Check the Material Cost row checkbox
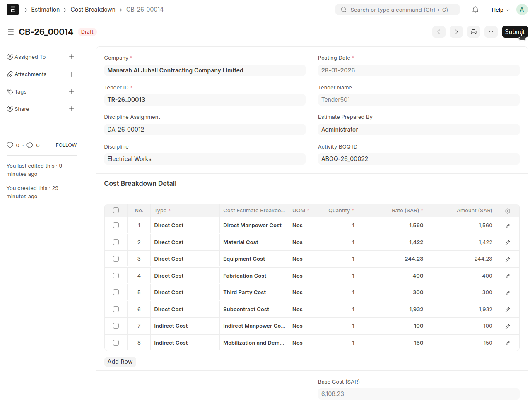Viewport: 530px width, 420px height. click(x=116, y=242)
